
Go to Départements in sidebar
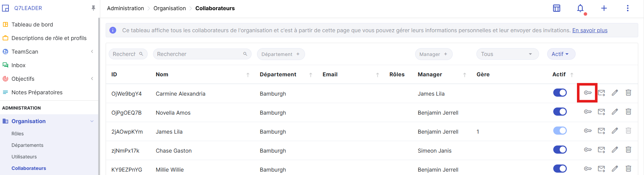(27, 145)
